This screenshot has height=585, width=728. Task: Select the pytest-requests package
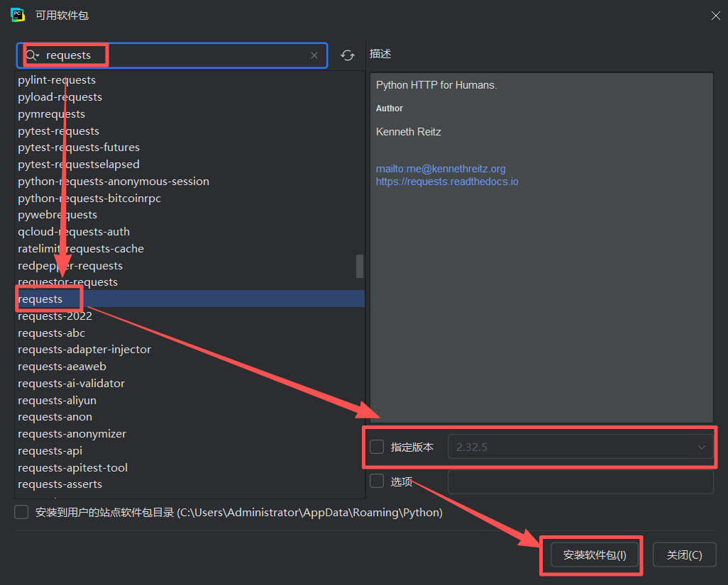tap(58, 130)
